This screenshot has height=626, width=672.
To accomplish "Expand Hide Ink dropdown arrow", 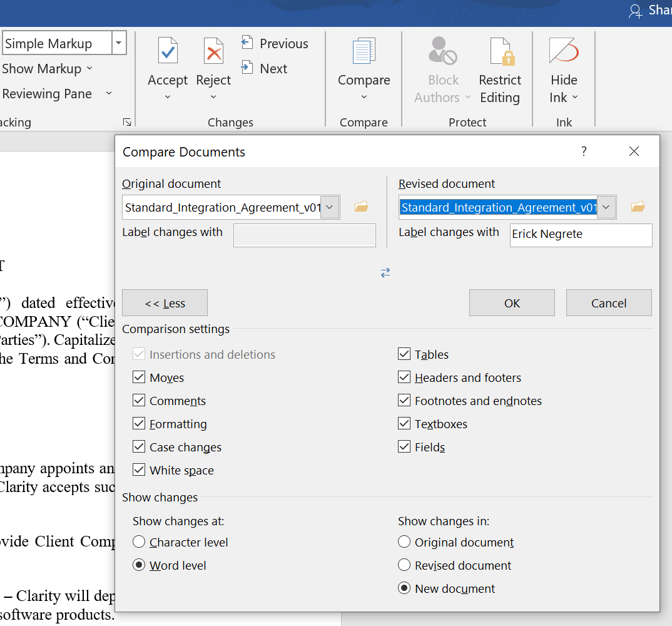I will 575,97.
